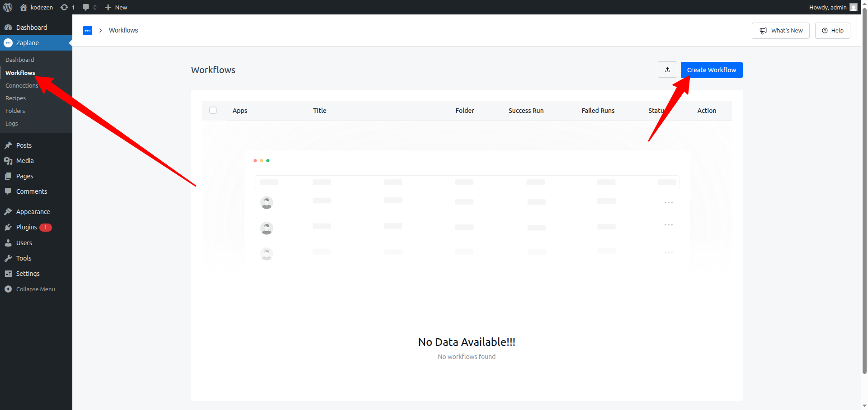Screen dimensions: 868x410
Task: Click the New content plus button
Action: point(116,7)
